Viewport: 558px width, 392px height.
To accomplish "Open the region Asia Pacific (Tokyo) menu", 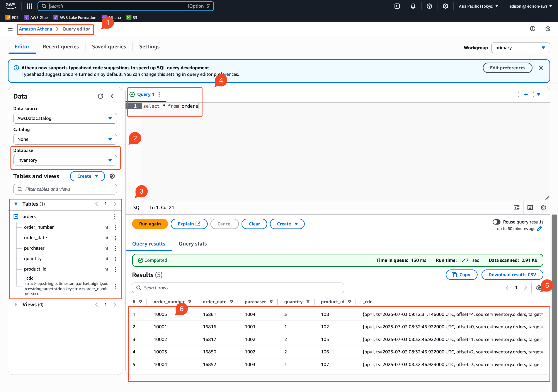I will click(x=478, y=6).
